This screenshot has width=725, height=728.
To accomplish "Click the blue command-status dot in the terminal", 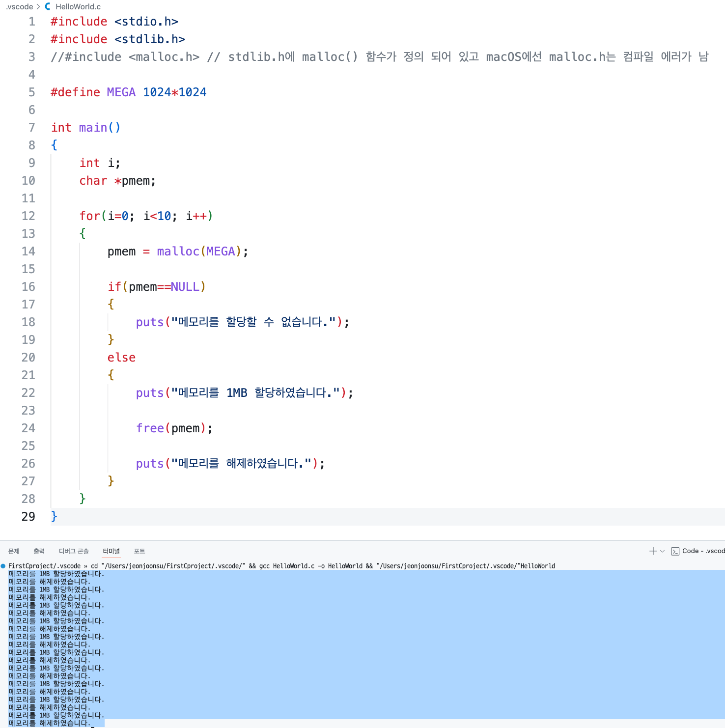I will [x=3, y=566].
